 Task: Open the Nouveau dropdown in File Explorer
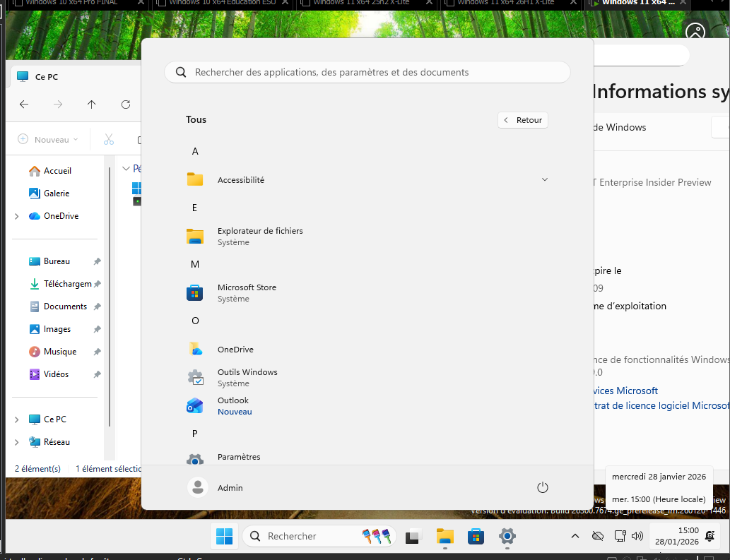(48, 140)
